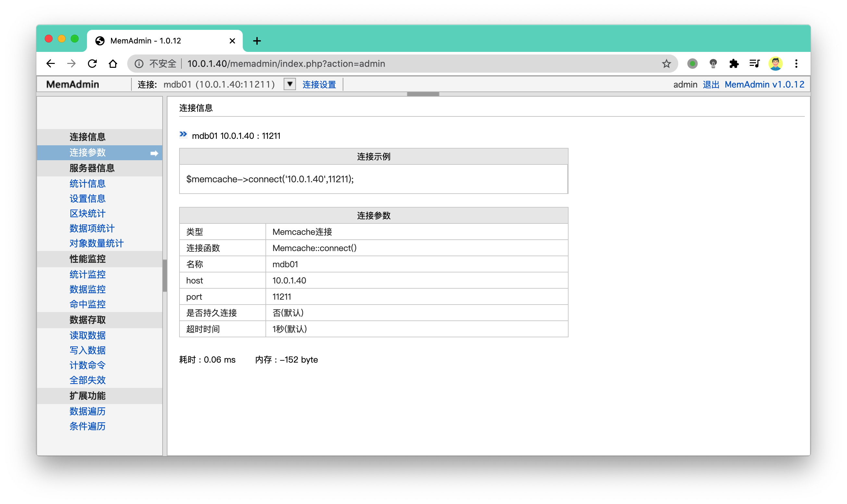The width and height of the screenshot is (847, 504).
Task: Bookmark this page with the star icon
Action: [x=666, y=64]
